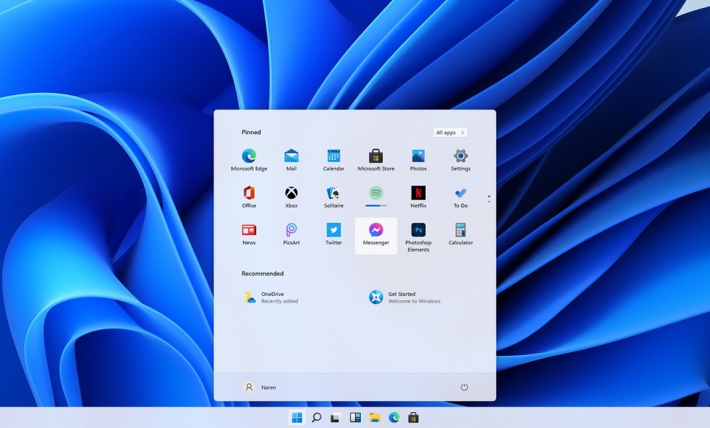Open the highlighted Messenger app

click(376, 236)
